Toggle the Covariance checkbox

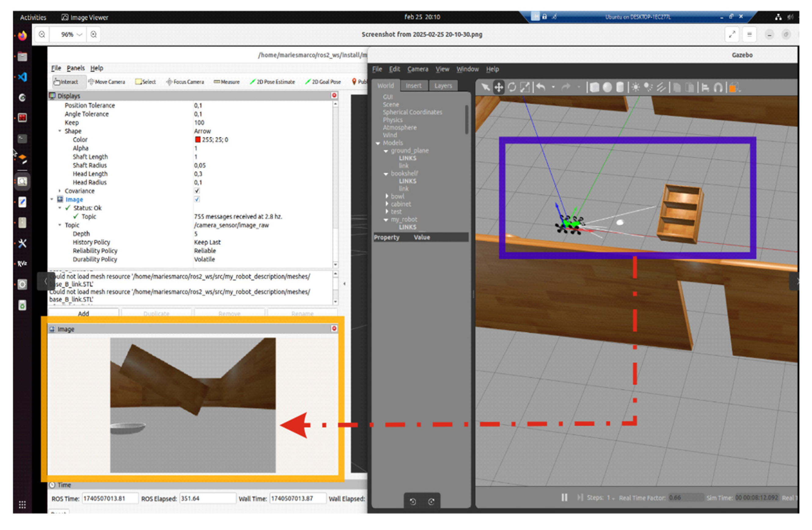coord(197,191)
